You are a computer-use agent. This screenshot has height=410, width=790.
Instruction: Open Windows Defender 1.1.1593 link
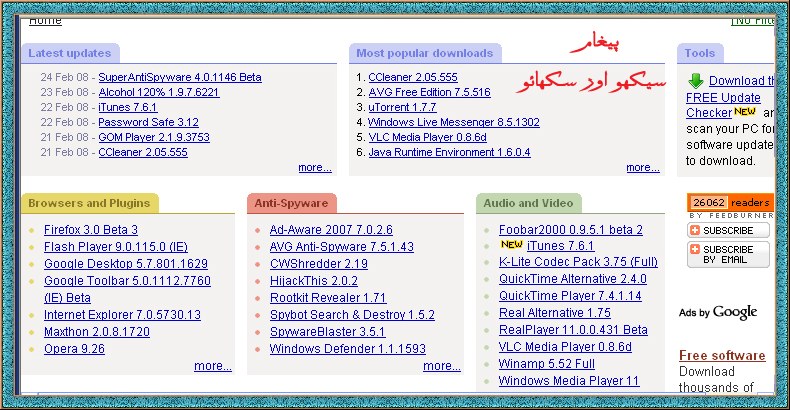(348, 350)
